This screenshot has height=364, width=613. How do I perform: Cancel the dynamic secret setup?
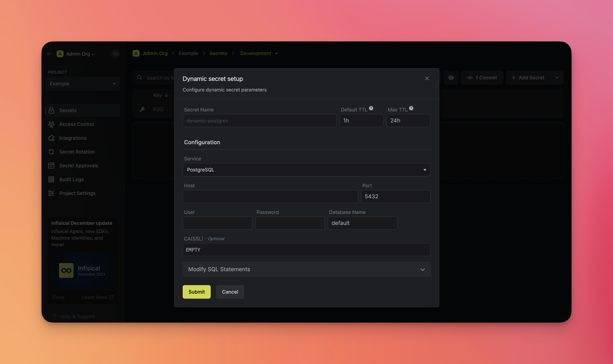tap(230, 292)
